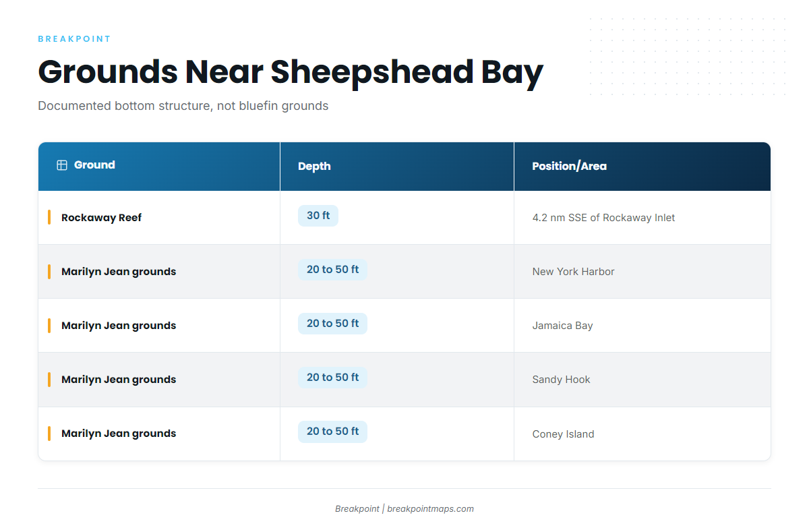Screen dimensions: 809x532
Task: Select the Depth column header
Action: 397,166
